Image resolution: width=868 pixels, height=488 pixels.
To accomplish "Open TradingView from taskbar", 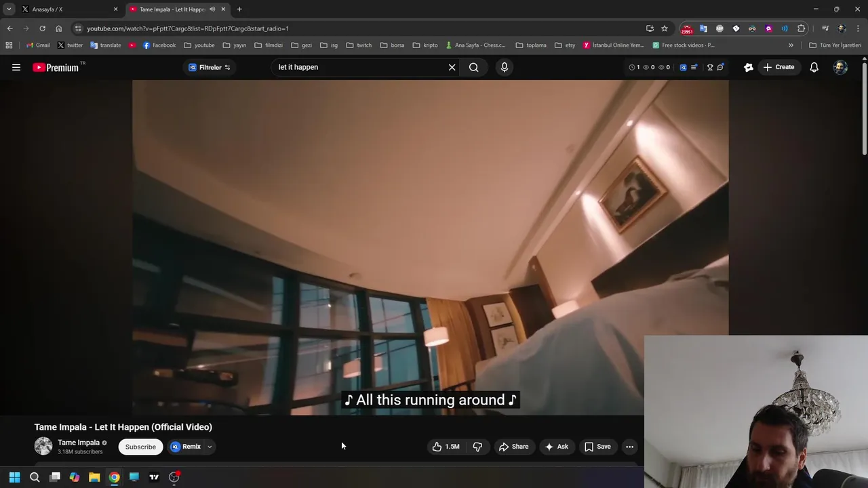I will tap(154, 477).
